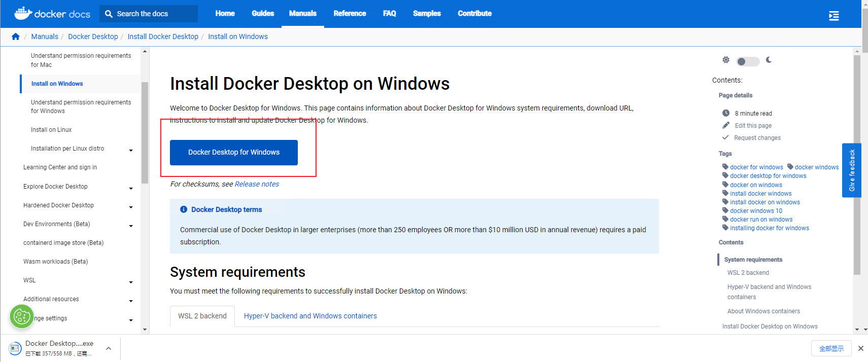Click Docker Desktop breadcrumb link
The height and width of the screenshot is (362, 868).
click(93, 37)
